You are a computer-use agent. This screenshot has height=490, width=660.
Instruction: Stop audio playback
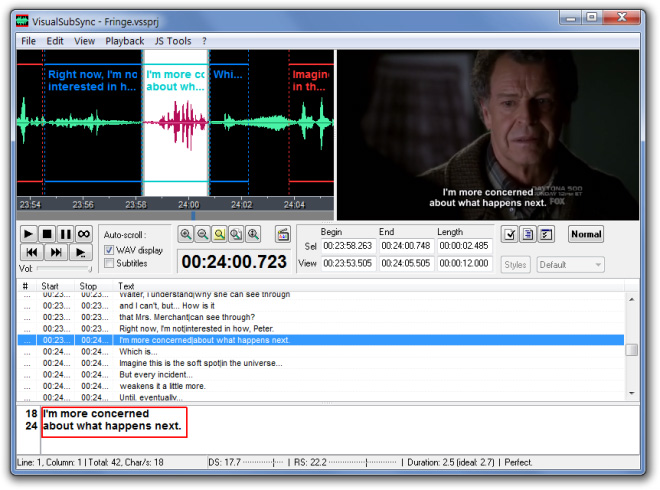47,234
